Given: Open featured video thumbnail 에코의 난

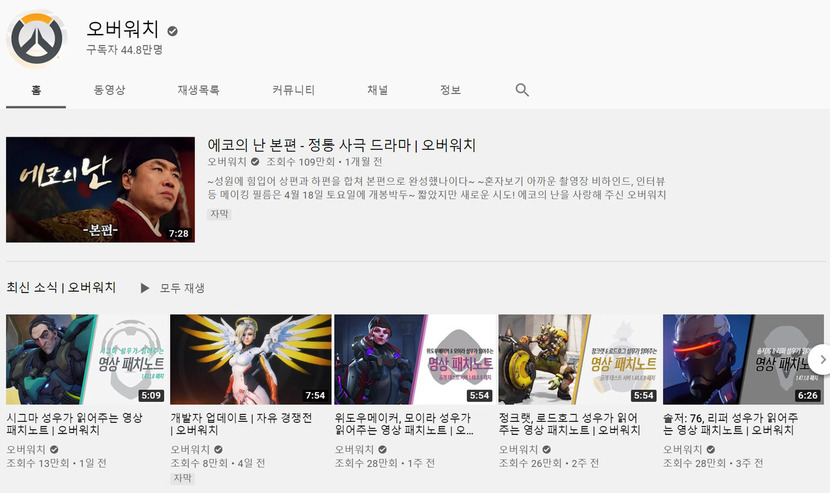Looking at the screenshot, I should pos(101,190).
